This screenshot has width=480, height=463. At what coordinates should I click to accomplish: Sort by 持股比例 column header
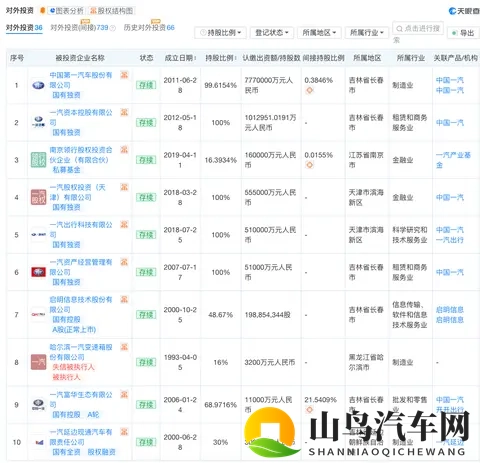coord(221,58)
